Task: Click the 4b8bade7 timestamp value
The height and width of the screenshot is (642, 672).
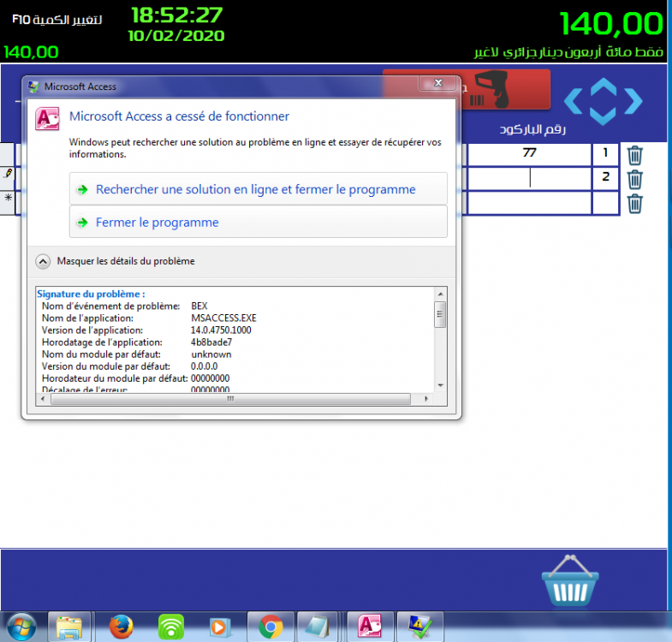Action: tap(211, 342)
